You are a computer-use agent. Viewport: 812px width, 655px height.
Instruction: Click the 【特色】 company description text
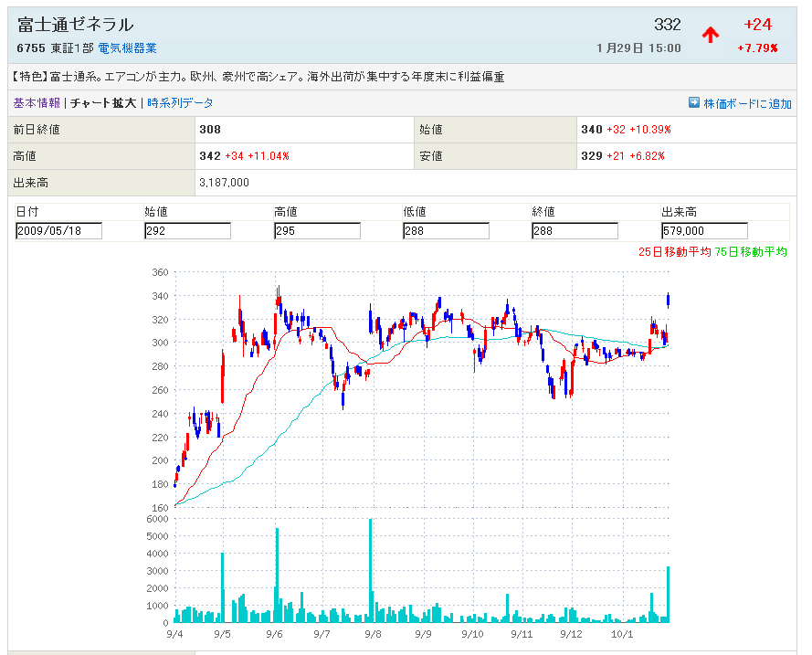(x=258, y=77)
